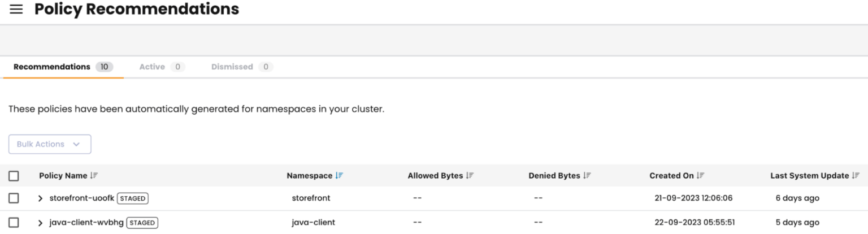868x234 pixels.
Task: Sort by Policy Name column icon
Action: [94, 176]
